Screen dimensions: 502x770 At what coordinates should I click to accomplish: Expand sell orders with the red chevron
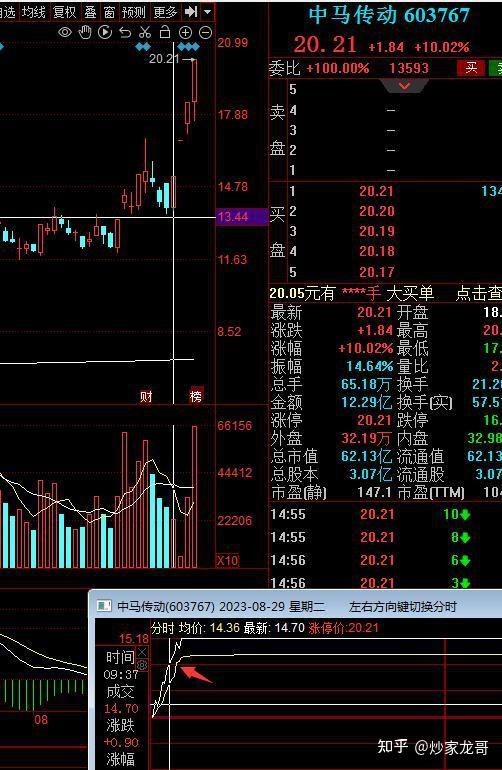point(405,86)
